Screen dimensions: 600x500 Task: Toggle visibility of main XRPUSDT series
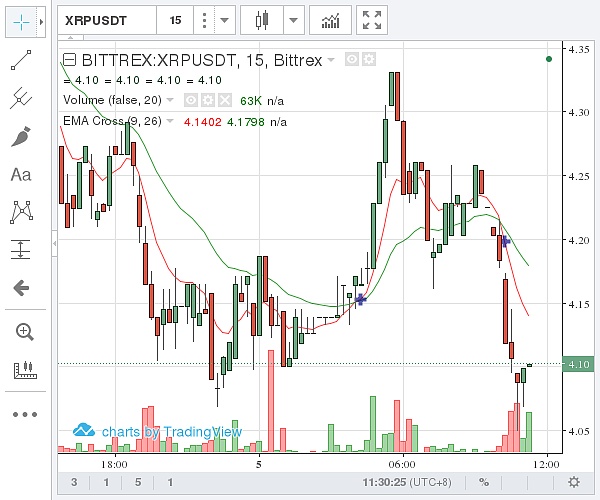click(x=352, y=60)
